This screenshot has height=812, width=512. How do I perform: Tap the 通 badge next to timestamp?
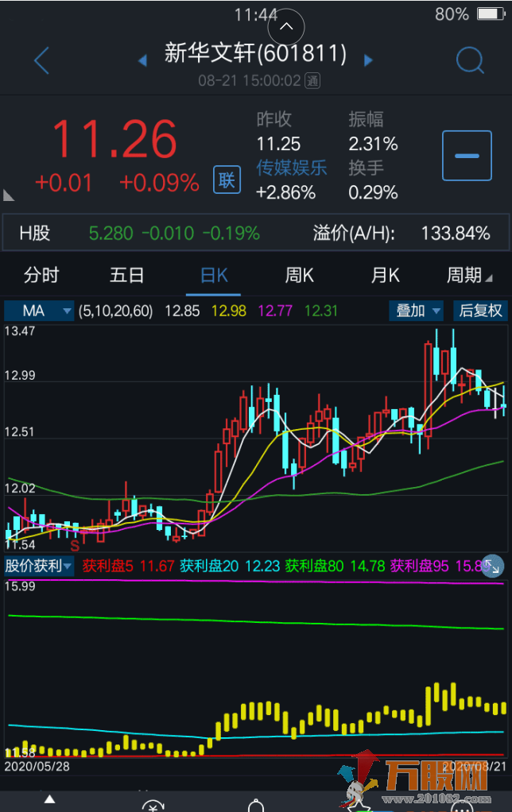click(312, 81)
